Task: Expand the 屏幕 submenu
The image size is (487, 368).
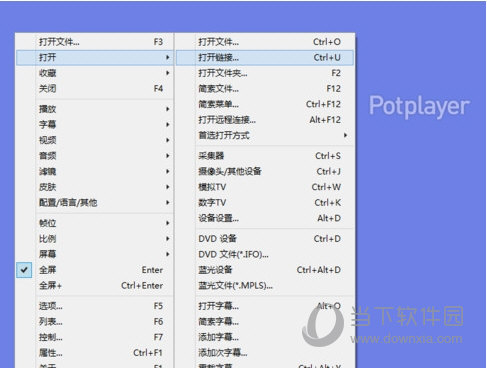Action: tap(95, 254)
